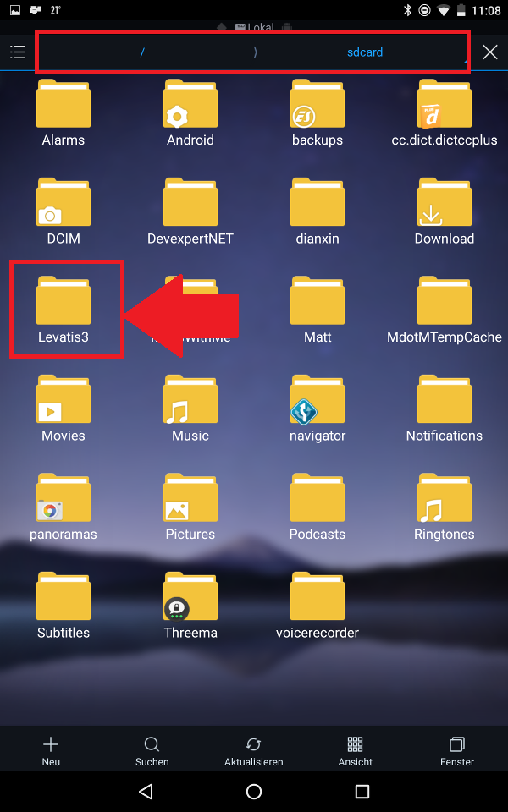Change layout via Ansicht button
This screenshot has height=812, width=508.
coord(355,751)
